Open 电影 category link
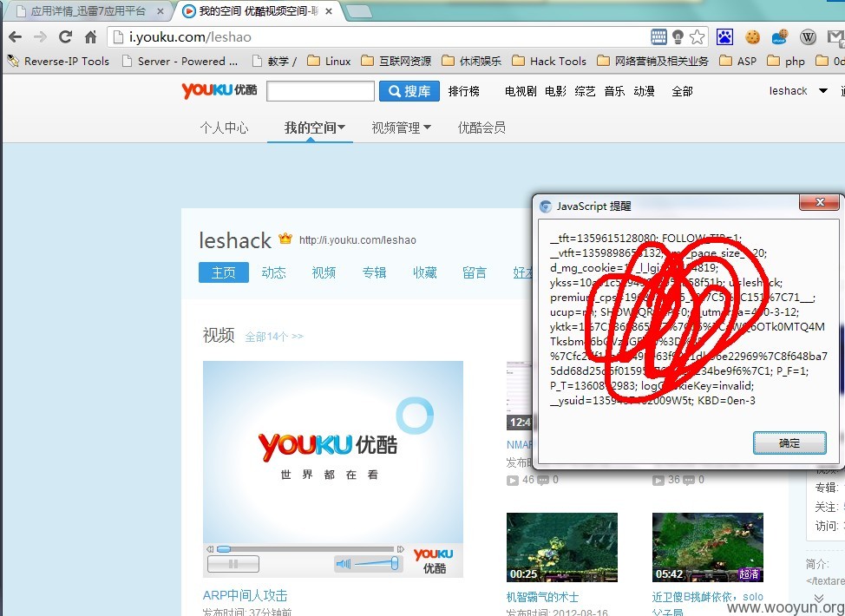 coord(555,91)
